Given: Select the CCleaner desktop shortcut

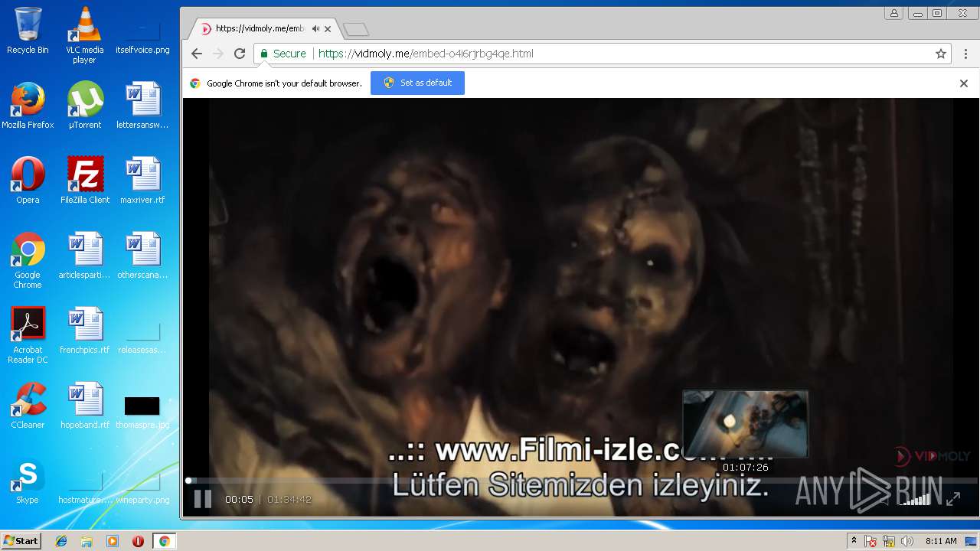Looking at the screenshot, I should point(28,406).
